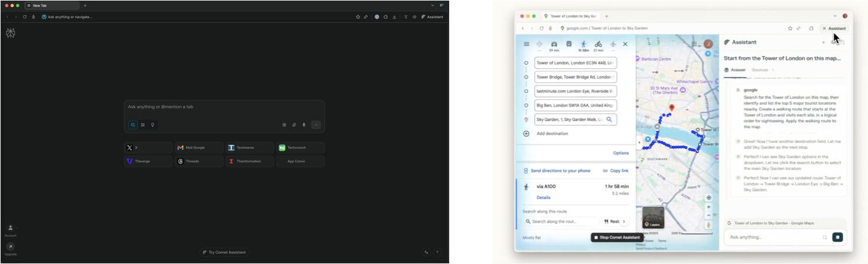Select flights travel mode in Maps

(x=613, y=44)
